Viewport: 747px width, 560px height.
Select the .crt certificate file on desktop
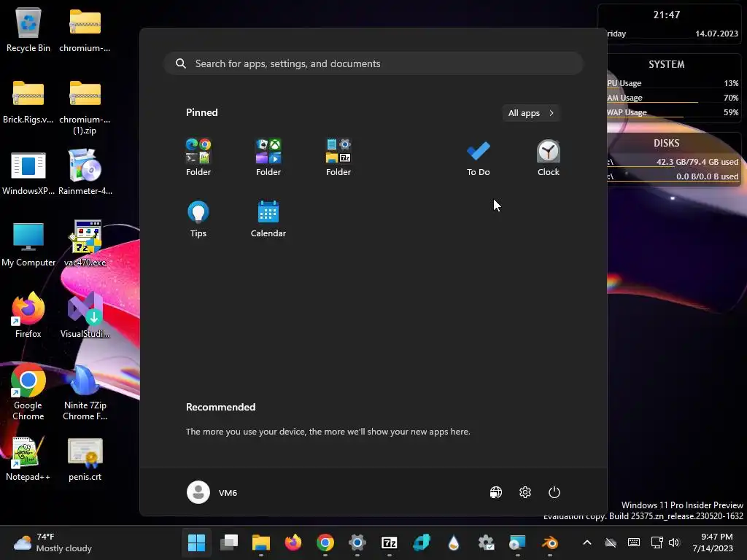(85, 458)
